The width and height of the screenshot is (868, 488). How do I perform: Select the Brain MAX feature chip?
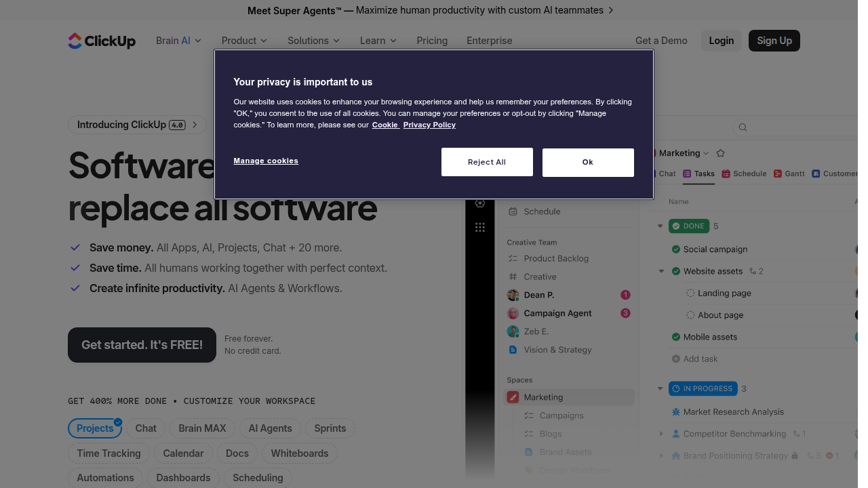point(202,428)
